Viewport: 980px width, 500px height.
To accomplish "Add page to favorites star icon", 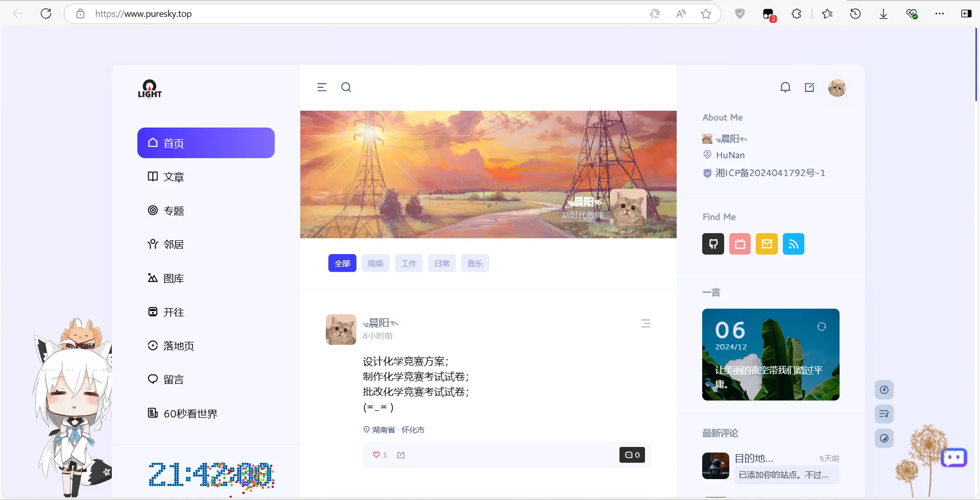I will [x=706, y=14].
